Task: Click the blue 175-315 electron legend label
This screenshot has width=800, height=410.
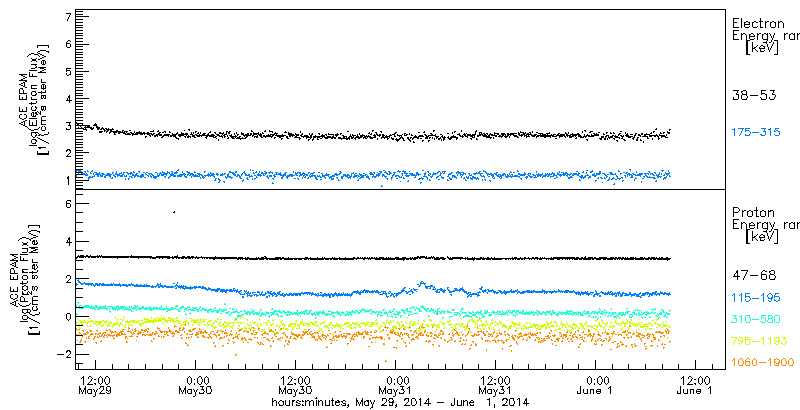Action: tap(756, 133)
